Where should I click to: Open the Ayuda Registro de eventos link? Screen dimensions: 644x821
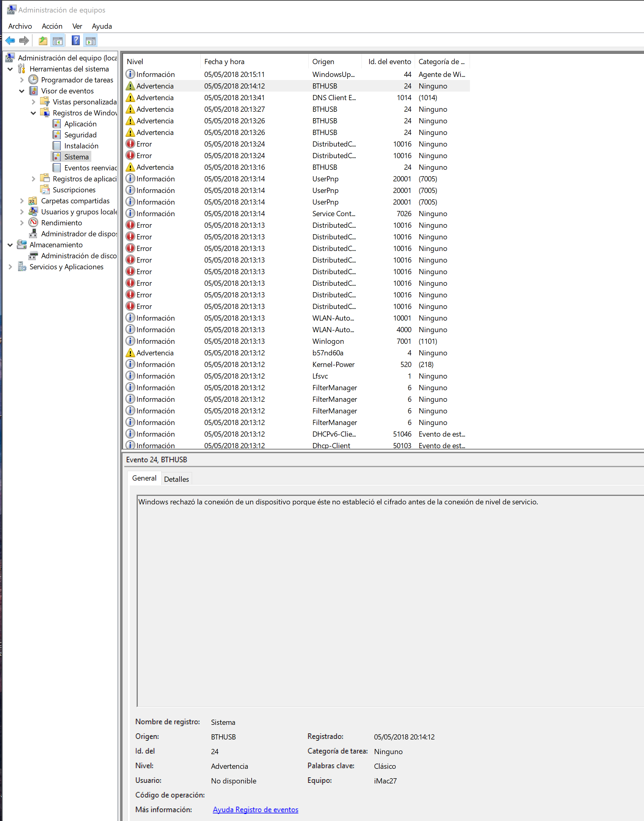click(x=255, y=809)
